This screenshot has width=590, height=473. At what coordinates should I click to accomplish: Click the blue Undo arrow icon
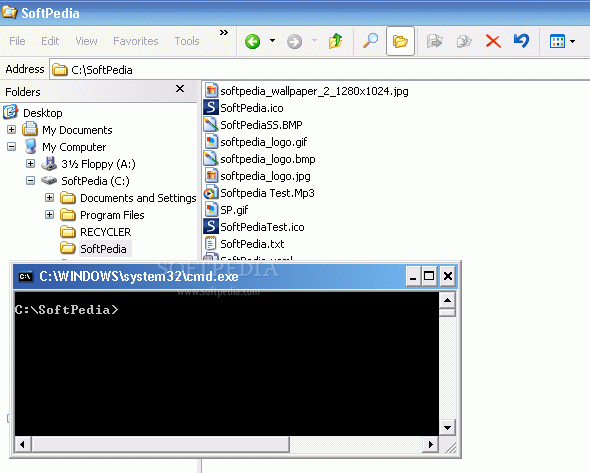coord(522,41)
